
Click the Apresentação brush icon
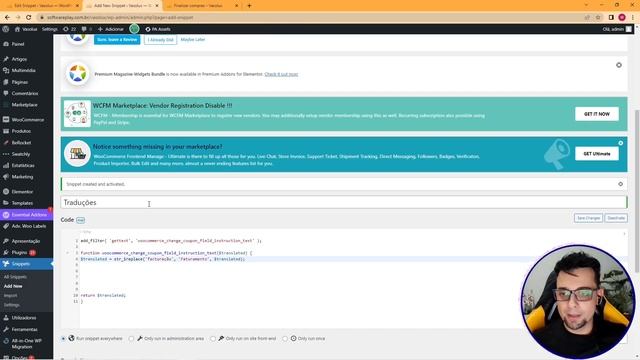tap(6, 241)
